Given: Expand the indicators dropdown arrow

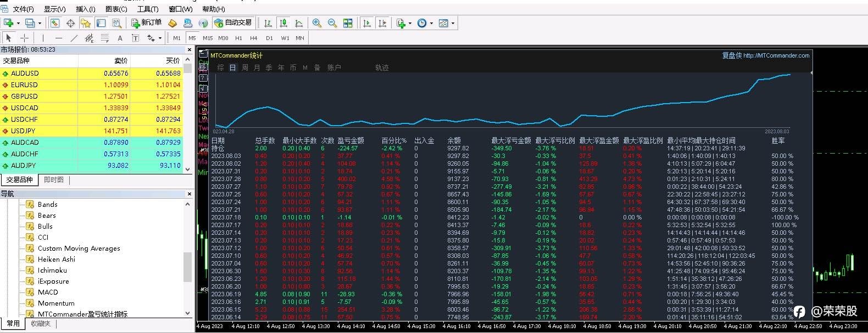Looking at the screenshot, I should coord(410,23).
